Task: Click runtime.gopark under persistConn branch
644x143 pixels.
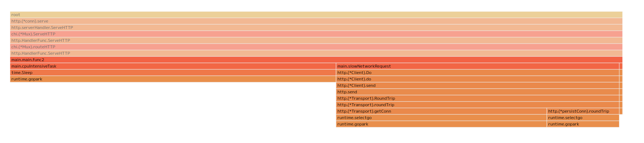Action: 583,124
